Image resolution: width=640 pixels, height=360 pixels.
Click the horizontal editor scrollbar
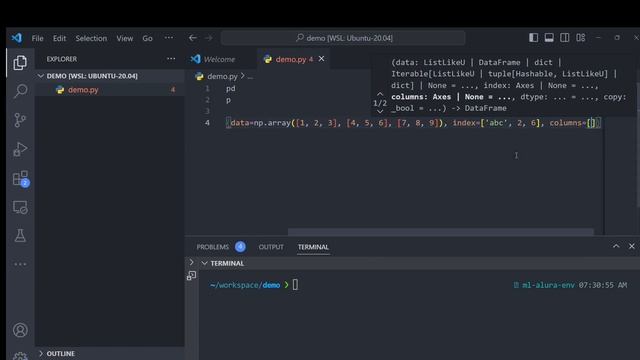tap(441, 232)
